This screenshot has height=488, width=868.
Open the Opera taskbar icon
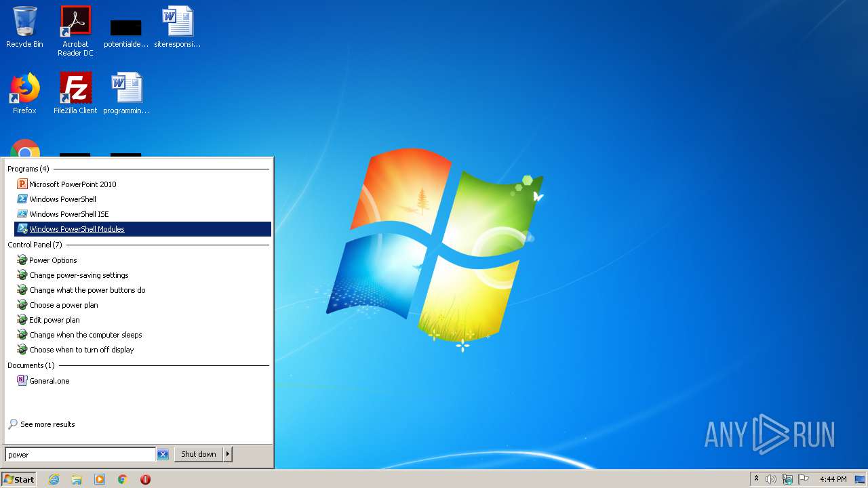145,479
